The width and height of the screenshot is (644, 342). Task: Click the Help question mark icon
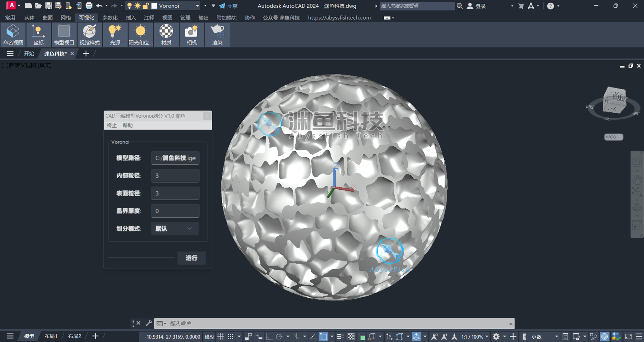[551, 6]
